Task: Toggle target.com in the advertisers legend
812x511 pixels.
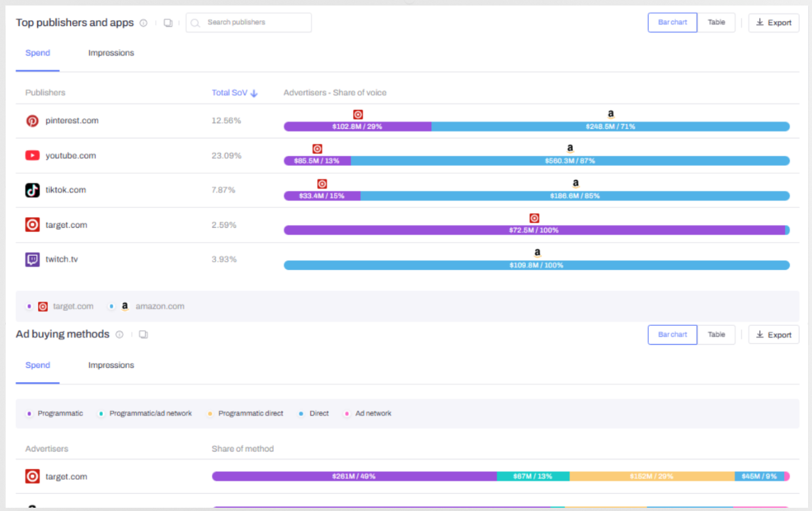Action: click(65, 306)
